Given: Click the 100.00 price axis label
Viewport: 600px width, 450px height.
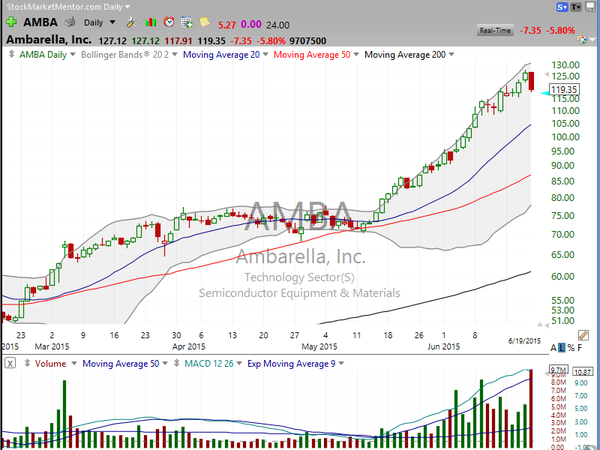Looking at the screenshot, I should pos(566,137).
